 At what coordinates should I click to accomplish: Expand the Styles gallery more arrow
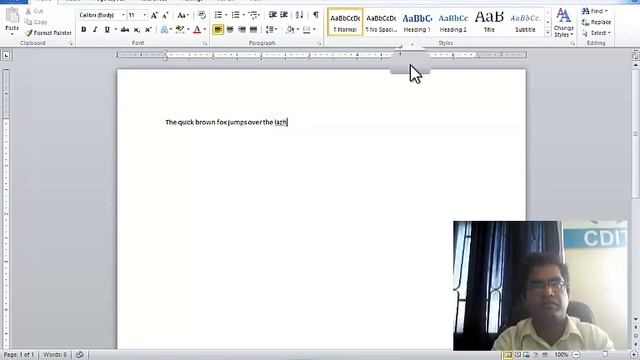[548, 33]
